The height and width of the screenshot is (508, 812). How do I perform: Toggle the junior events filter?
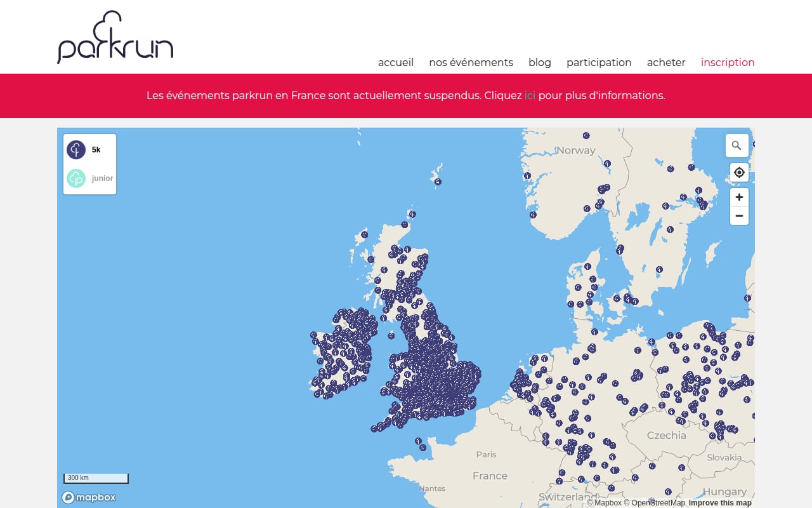click(89, 178)
